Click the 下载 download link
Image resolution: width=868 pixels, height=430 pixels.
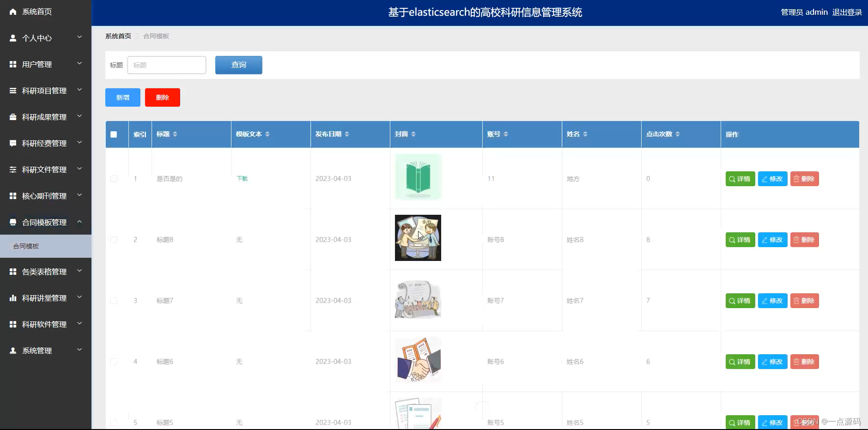pos(242,178)
